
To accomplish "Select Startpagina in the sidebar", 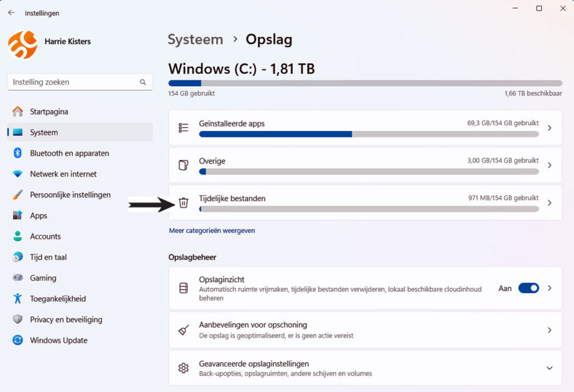I will click(x=49, y=111).
